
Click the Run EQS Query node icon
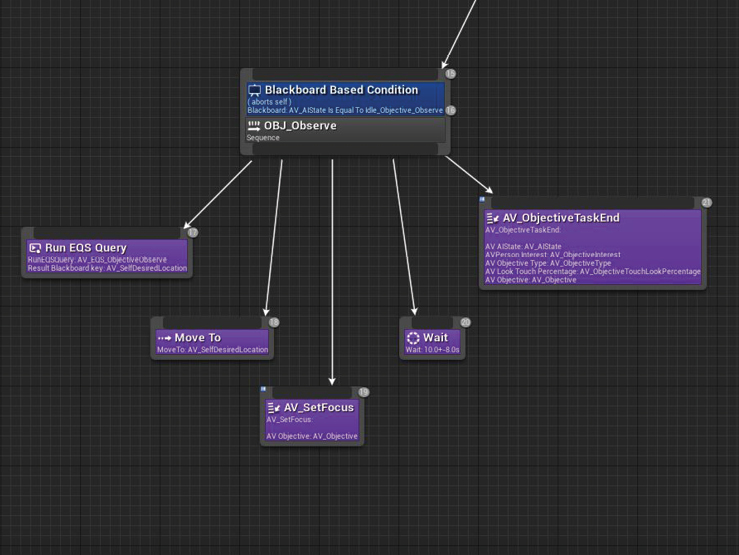point(35,248)
